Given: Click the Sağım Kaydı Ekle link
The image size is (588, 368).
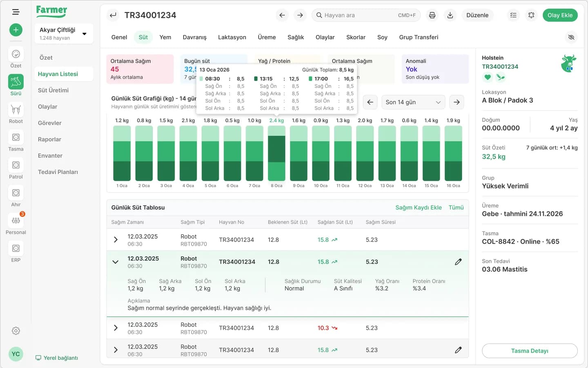Looking at the screenshot, I should point(419,208).
